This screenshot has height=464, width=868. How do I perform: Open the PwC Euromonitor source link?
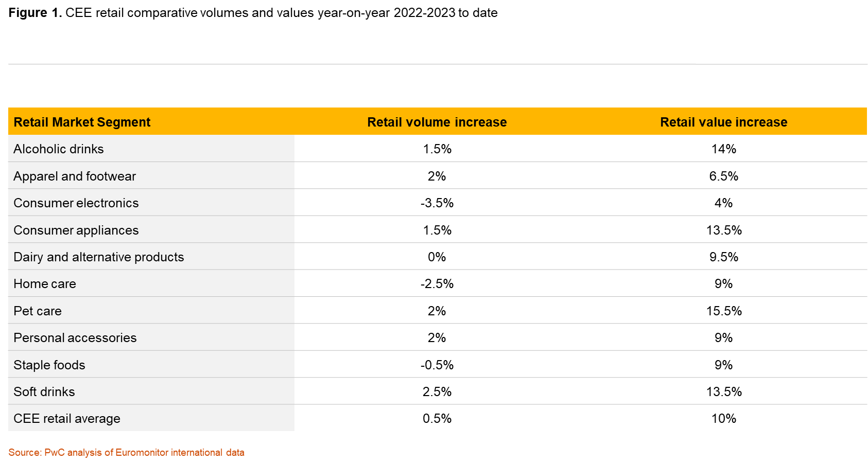(126, 453)
